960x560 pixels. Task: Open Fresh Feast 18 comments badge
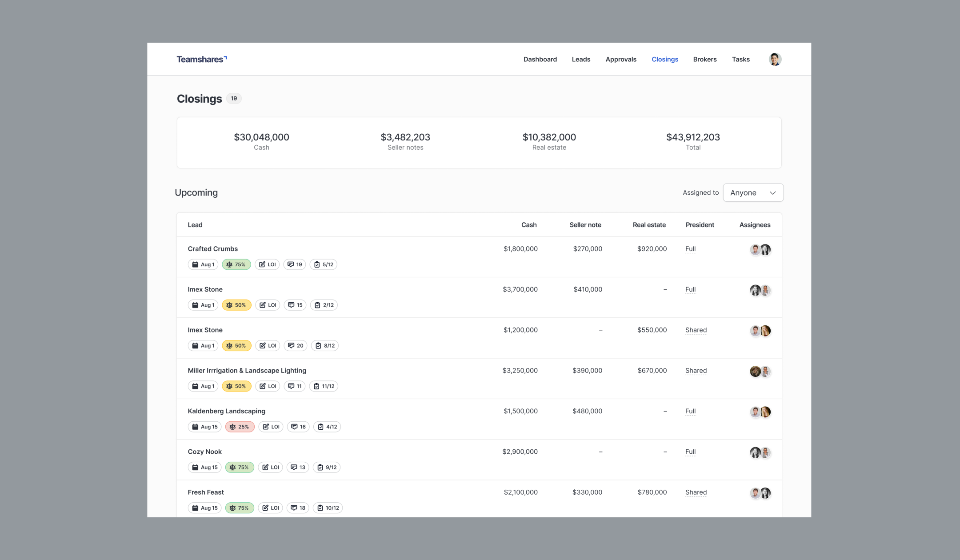(x=298, y=508)
